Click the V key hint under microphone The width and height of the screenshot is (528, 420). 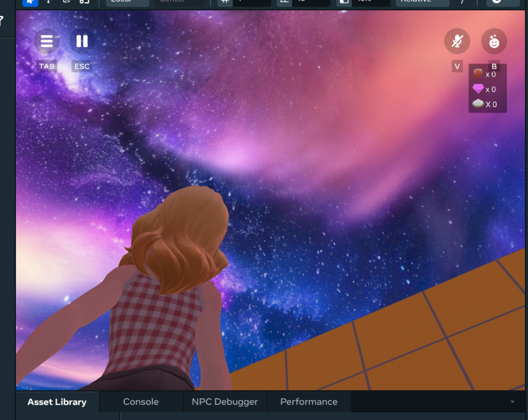click(457, 66)
